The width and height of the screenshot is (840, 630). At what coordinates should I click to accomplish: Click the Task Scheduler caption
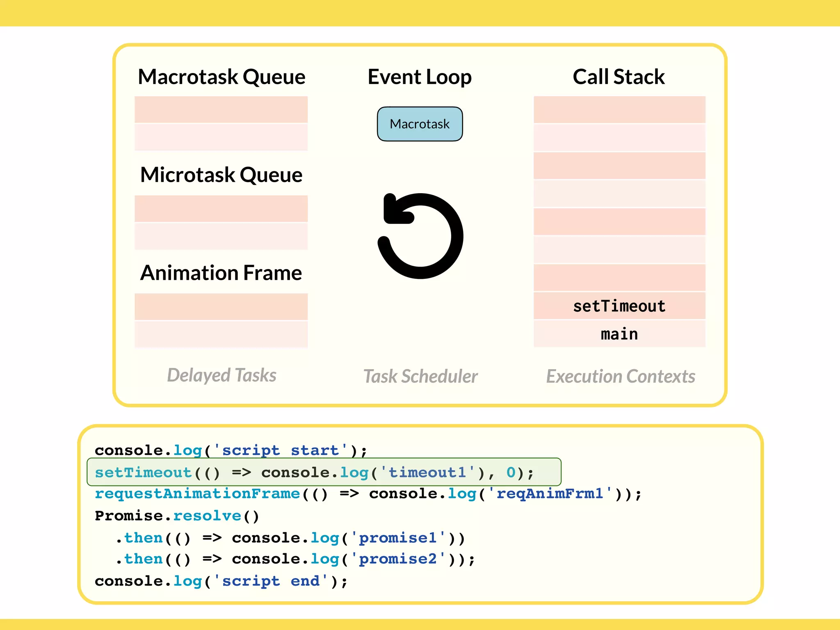click(x=420, y=377)
